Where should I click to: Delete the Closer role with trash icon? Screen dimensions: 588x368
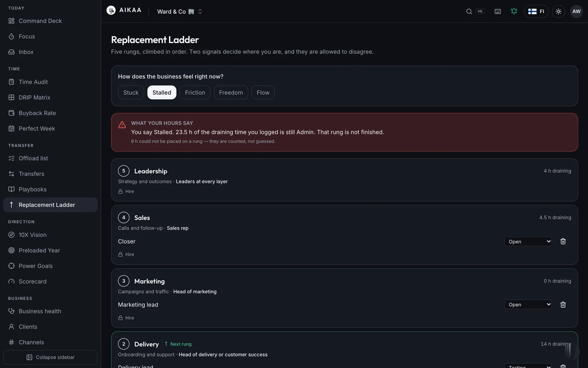pyautogui.click(x=563, y=241)
